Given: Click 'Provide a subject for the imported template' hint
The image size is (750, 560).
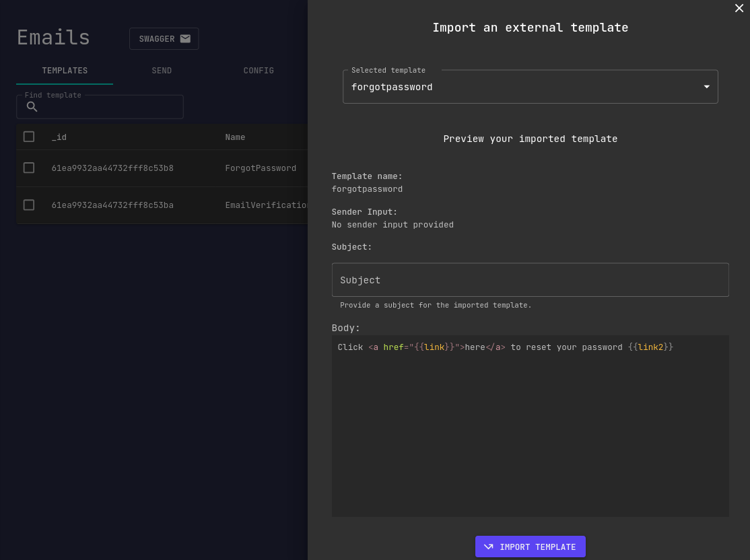Looking at the screenshot, I should (436, 305).
